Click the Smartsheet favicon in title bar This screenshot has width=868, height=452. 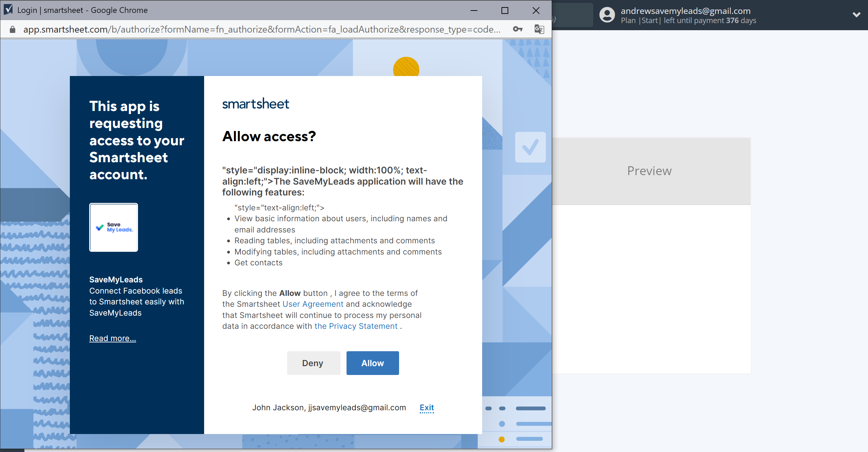tap(8, 10)
